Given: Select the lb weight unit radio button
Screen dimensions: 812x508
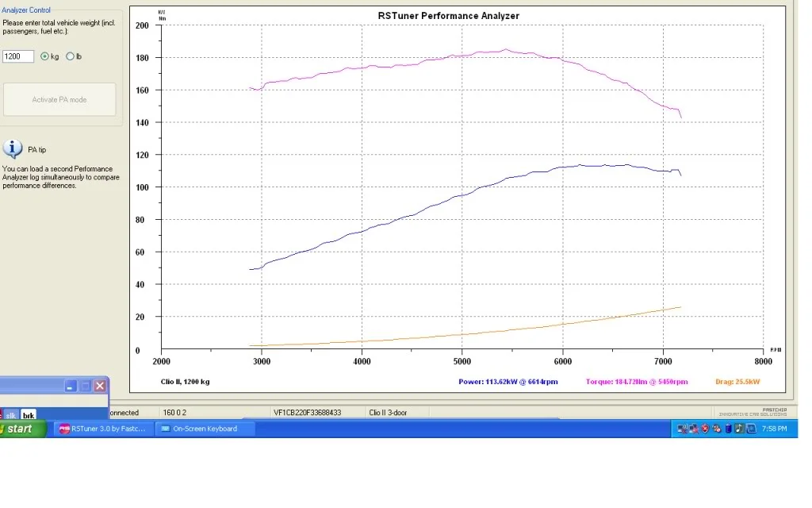Looking at the screenshot, I should coord(70,56).
